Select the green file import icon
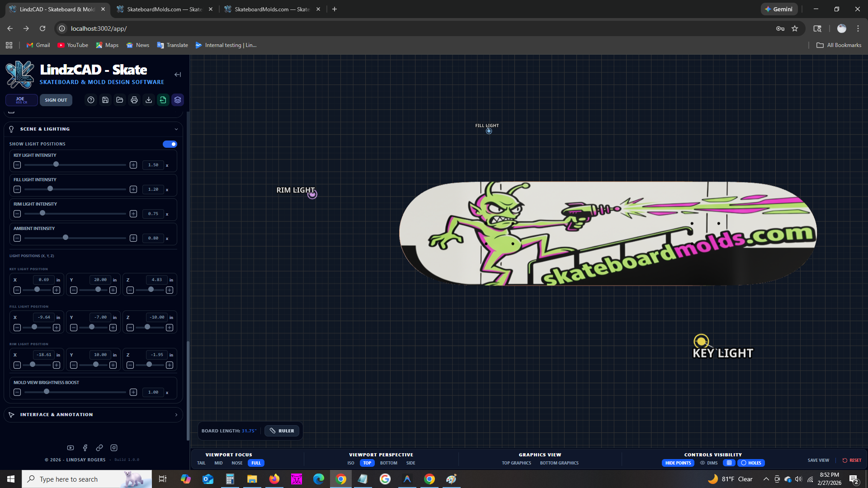The image size is (868, 488). (x=163, y=100)
